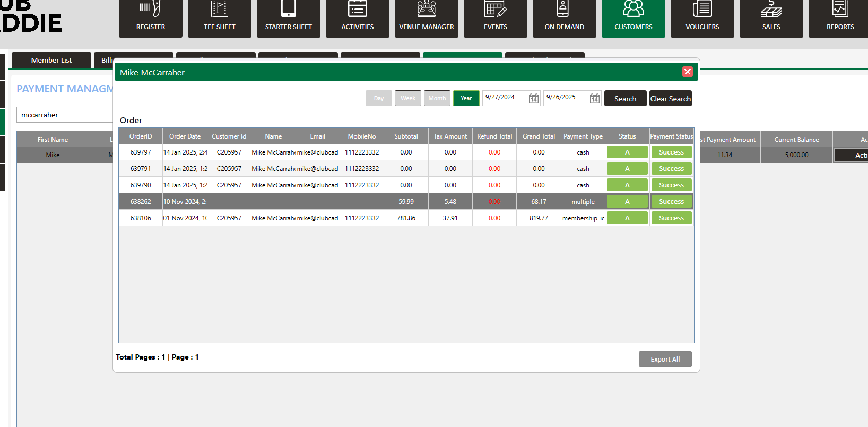
Task: Close the Mike McCarraher dialog
Action: [x=687, y=72]
